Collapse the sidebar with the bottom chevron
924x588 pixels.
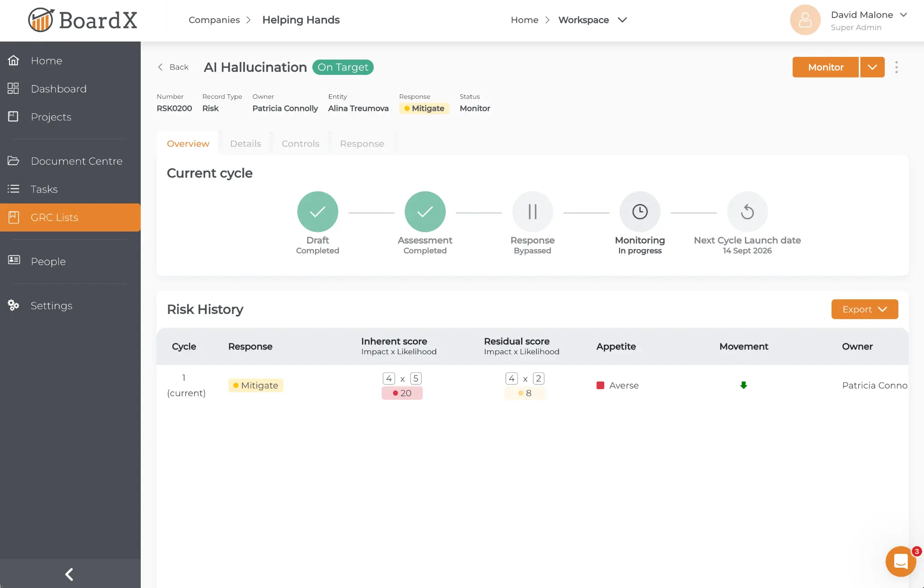pyautogui.click(x=69, y=574)
